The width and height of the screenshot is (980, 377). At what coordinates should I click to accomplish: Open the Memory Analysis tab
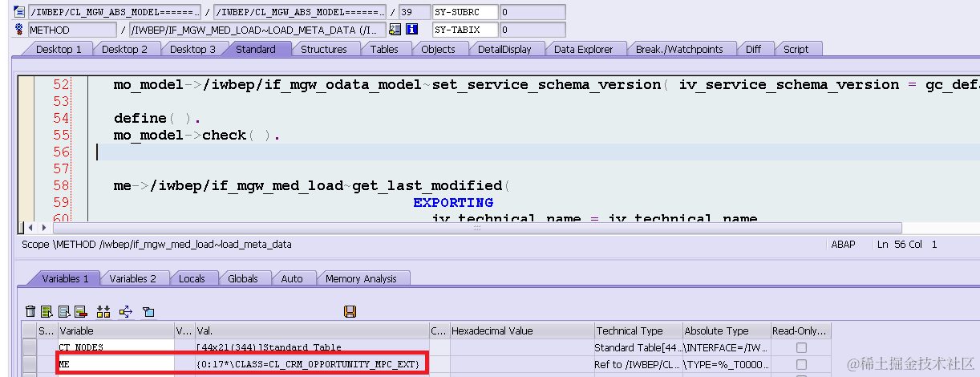coord(361,278)
